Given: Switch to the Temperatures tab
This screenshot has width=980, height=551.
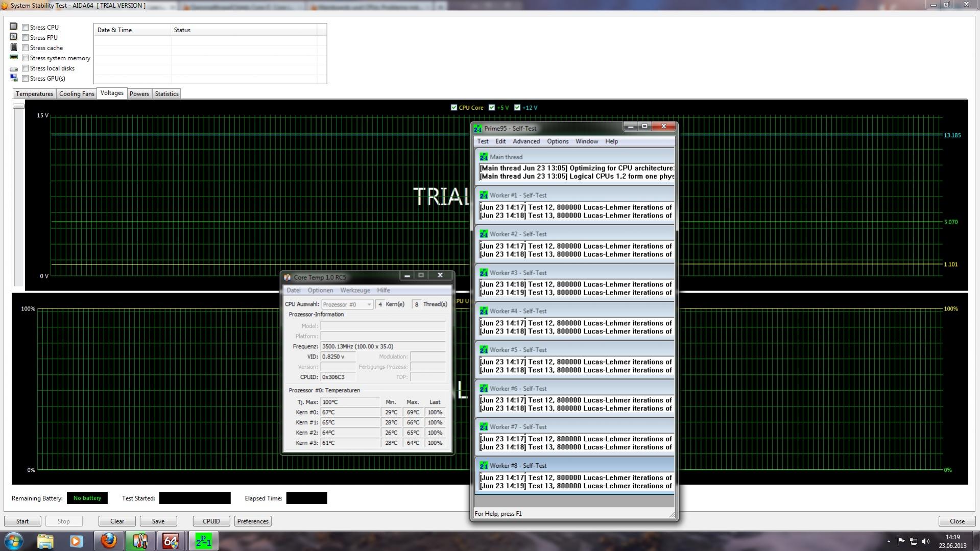Looking at the screenshot, I should click(x=34, y=94).
